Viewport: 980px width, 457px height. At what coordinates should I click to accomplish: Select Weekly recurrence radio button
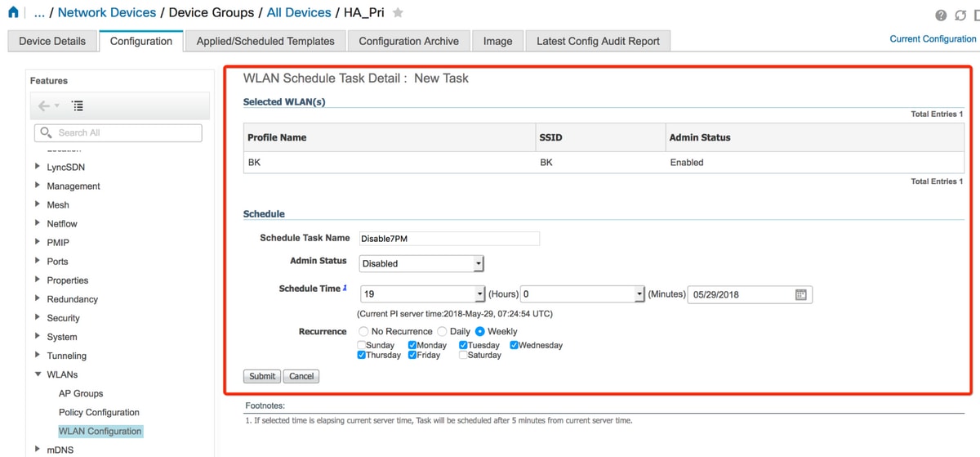coord(480,331)
